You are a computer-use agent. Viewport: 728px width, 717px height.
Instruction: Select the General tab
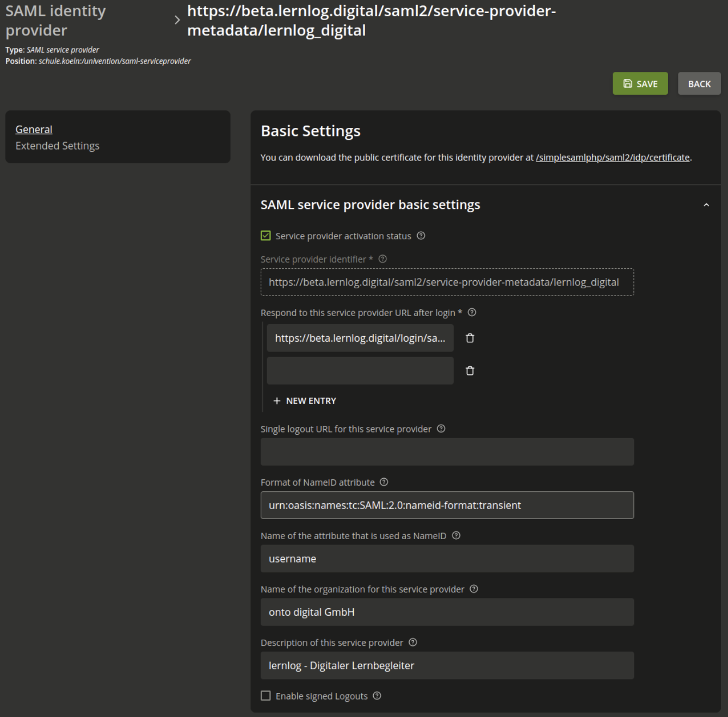click(x=34, y=129)
